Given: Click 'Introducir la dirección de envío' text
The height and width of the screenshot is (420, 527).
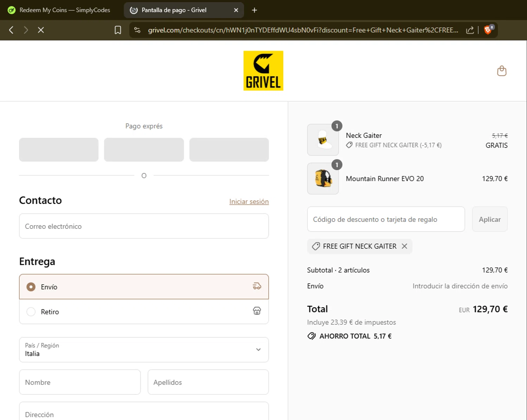Looking at the screenshot, I should (x=460, y=286).
